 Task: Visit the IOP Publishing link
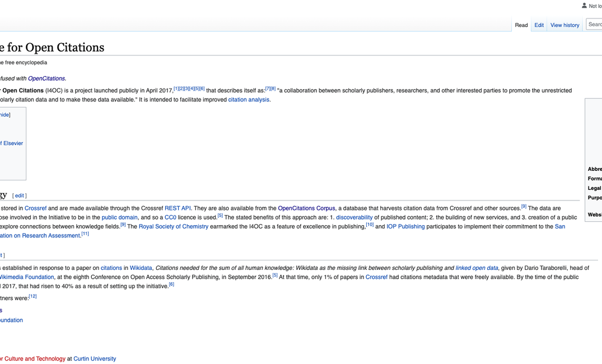(x=405, y=227)
